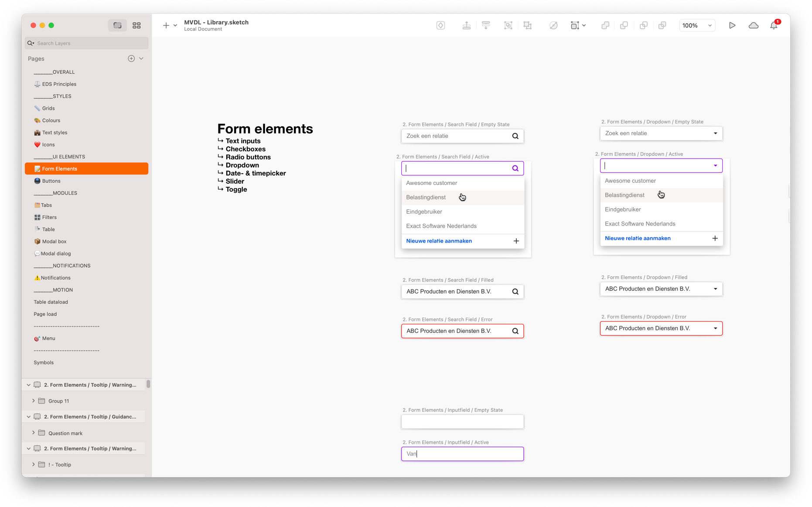Viewport: 812px width, 507px height.
Task: Start the prototype Preview play button
Action: (x=732, y=25)
